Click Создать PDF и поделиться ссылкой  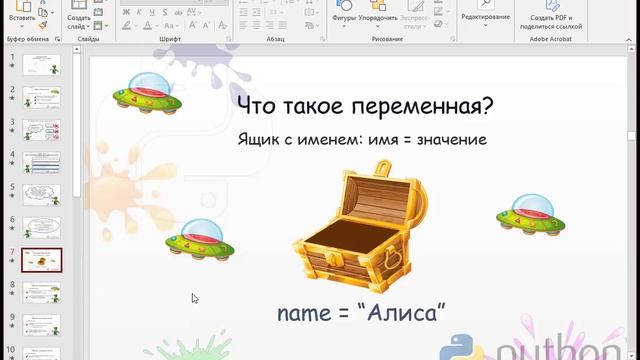(x=551, y=16)
